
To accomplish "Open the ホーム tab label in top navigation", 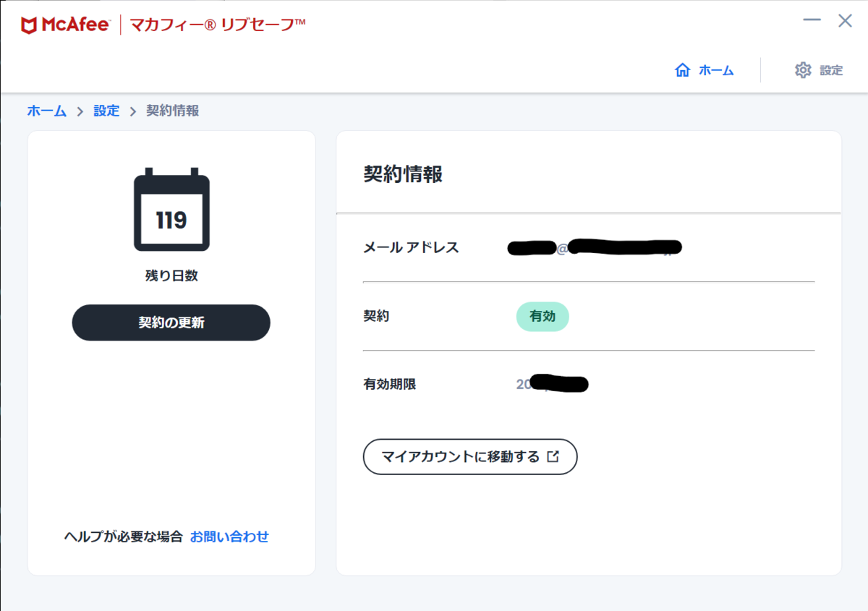I will point(716,70).
